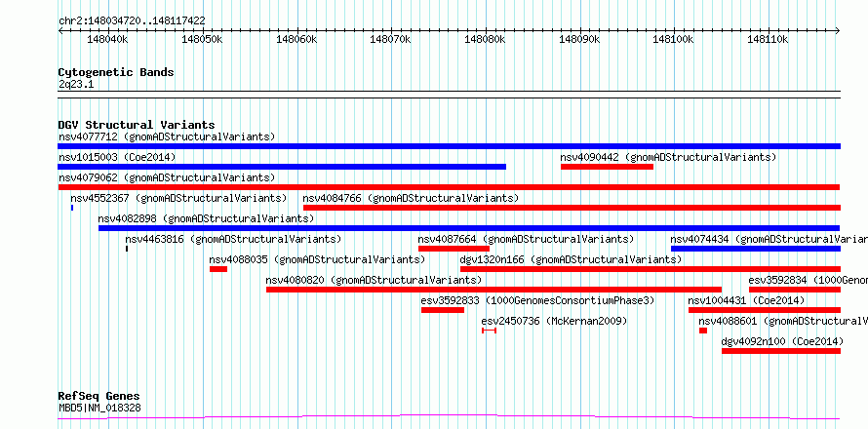
Task: Click the 148110k ruler tick label
Action: coord(769,40)
